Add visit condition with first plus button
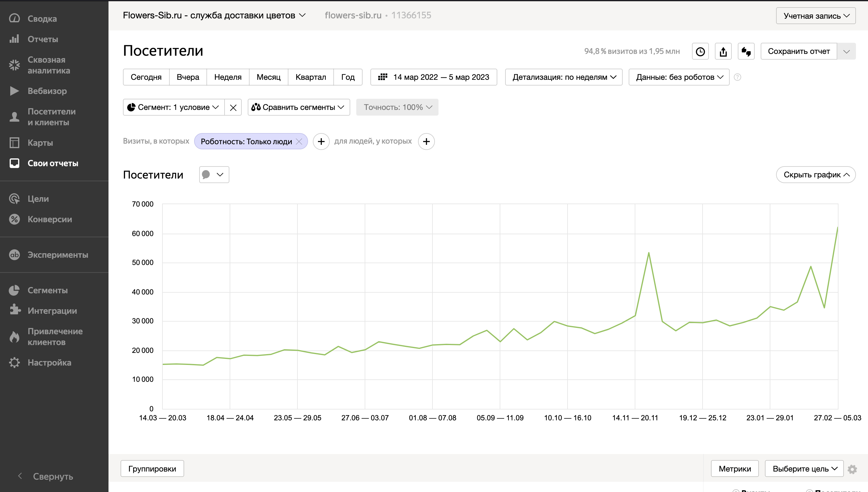This screenshot has height=492, width=868. point(321,141)
